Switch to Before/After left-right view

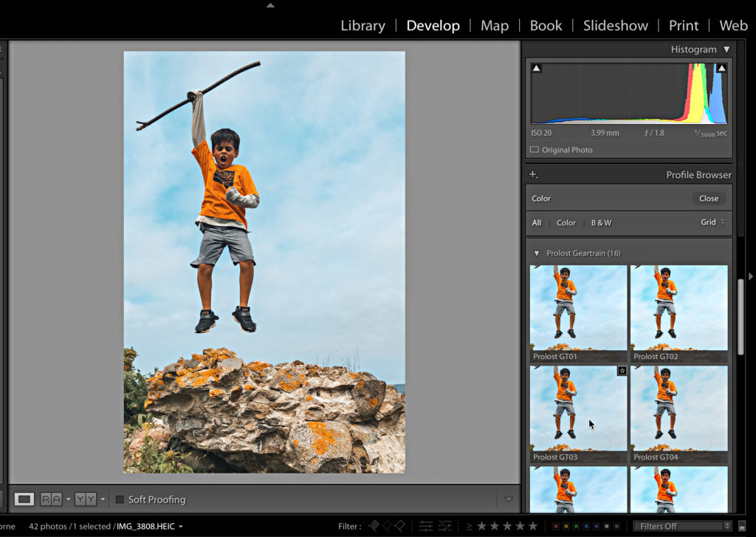click(51, 499)
